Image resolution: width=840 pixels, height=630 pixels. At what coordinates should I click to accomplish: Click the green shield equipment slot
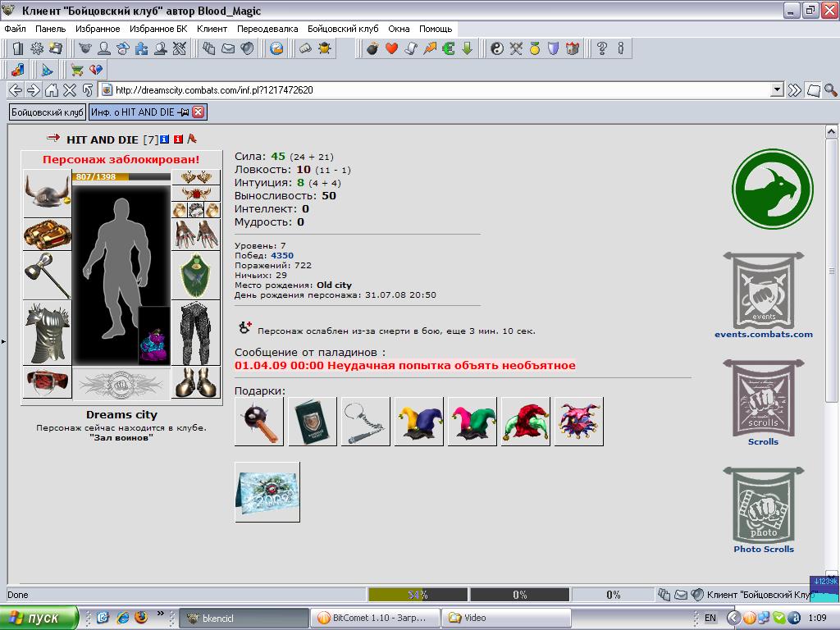click(x=196, y=276)
